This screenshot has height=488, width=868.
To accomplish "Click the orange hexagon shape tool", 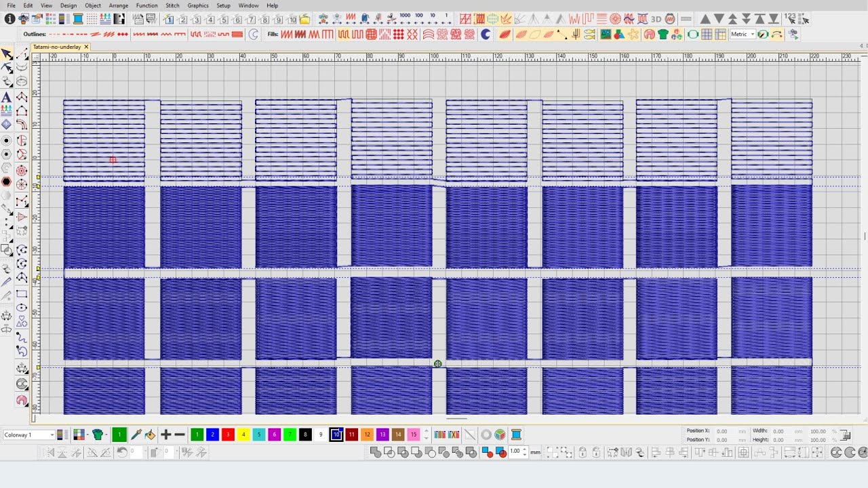I will tap(7, 182).
